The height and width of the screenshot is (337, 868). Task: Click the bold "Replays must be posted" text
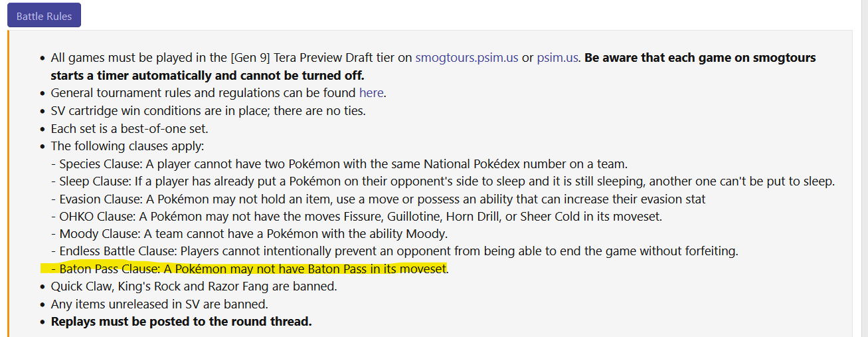tap(181, 322)
